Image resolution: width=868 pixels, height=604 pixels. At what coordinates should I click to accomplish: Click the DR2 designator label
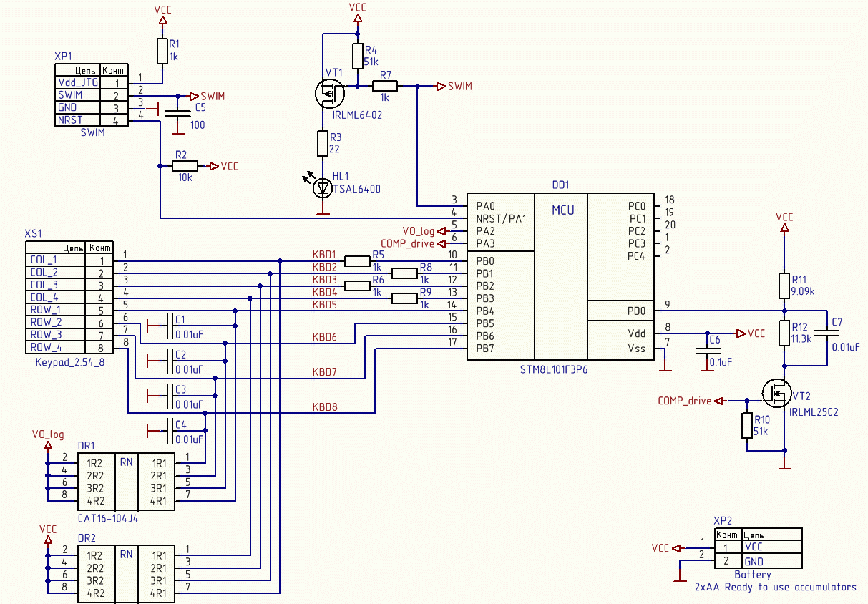[87, 537]
